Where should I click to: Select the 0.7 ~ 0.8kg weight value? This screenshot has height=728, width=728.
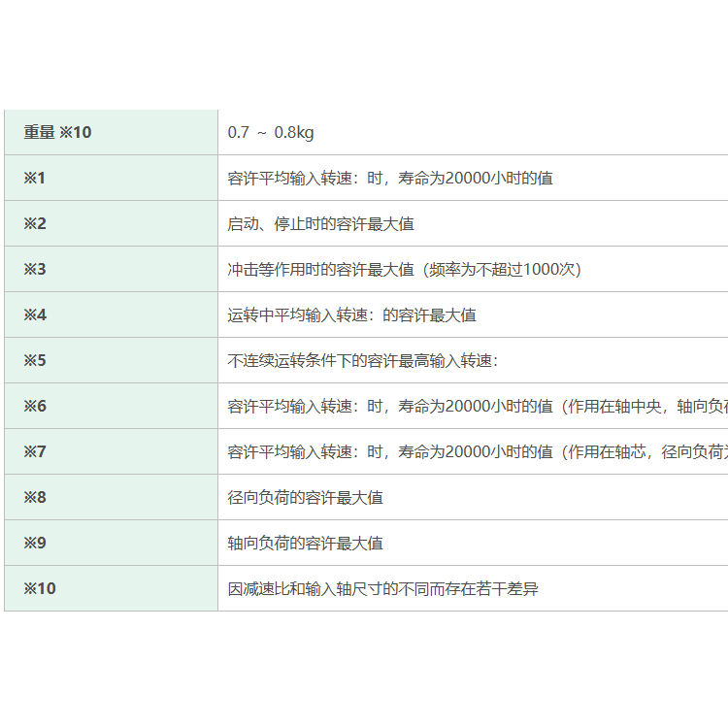[271, 132]
